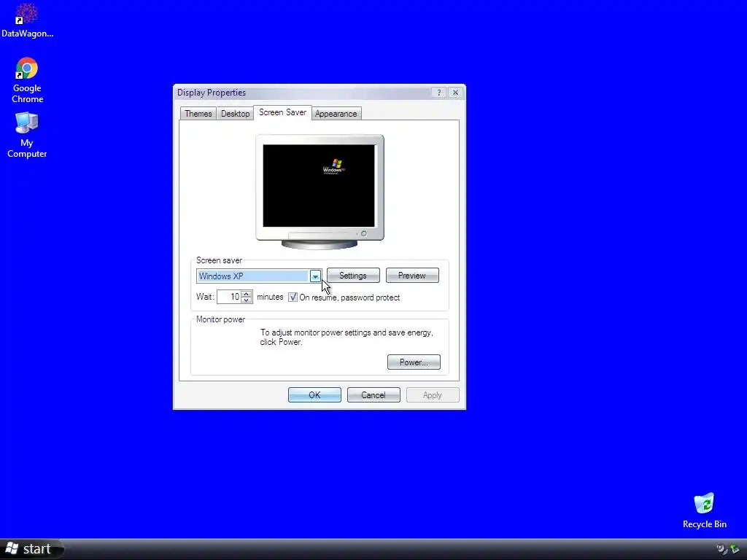The height and width of the screenshot is (560, 747).
Task: Switch to the Appearance tab
Action: point(336,114)
